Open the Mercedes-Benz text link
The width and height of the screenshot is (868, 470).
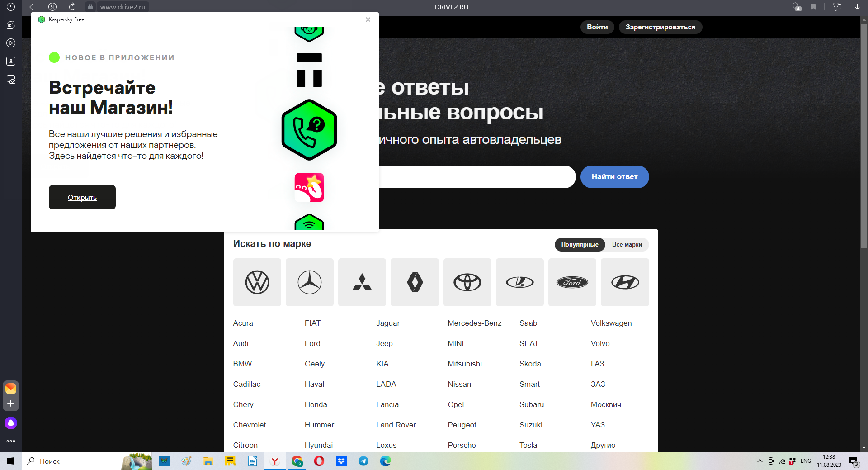pos(475,323)
